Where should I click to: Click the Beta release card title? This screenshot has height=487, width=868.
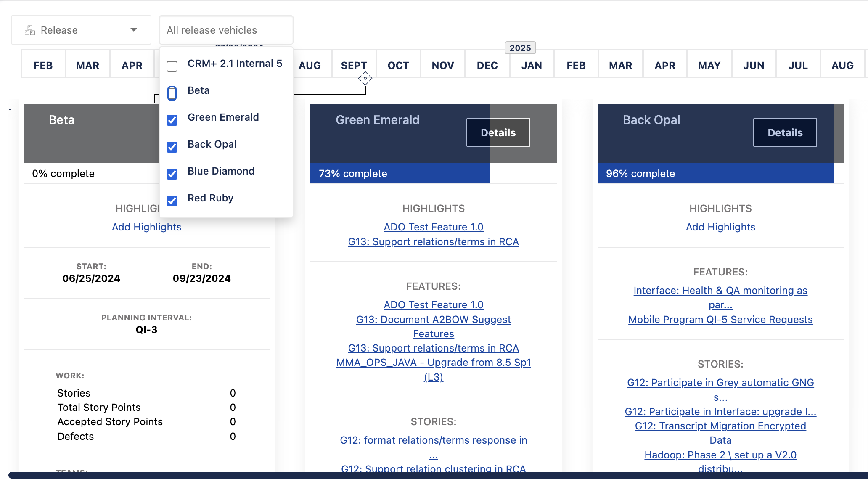click(61, 120)
